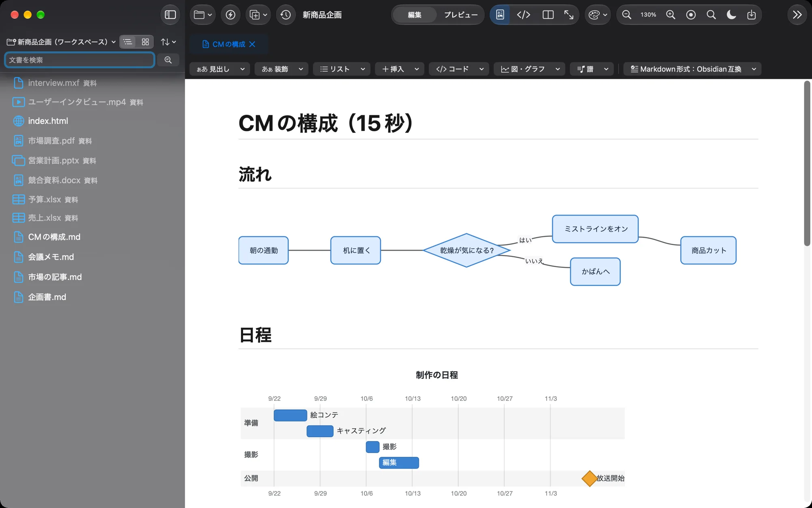Open the sort order menu
Screen dimensions: 812x508
(168, 42)
